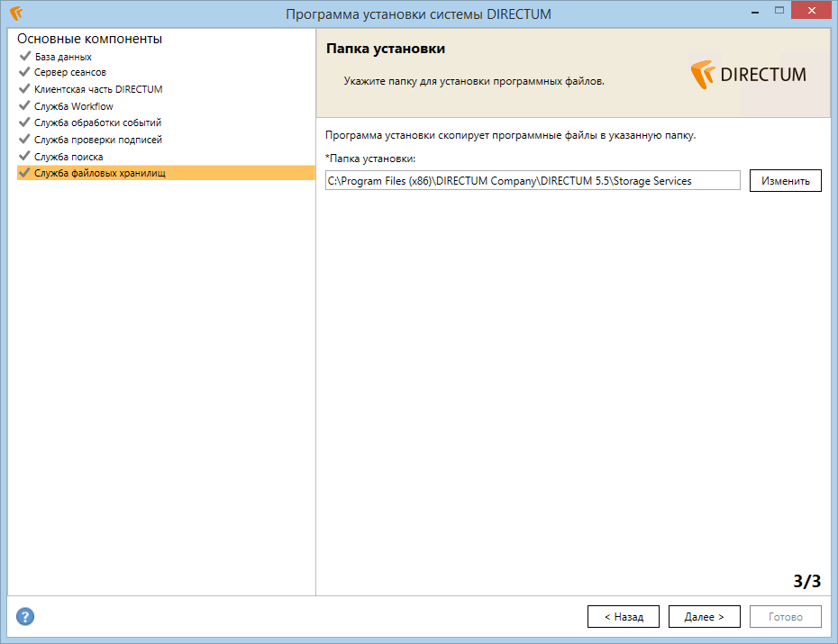Click the checkmark beside Служба файловых хранилищ
838x644 pixels.
(24, 172)
